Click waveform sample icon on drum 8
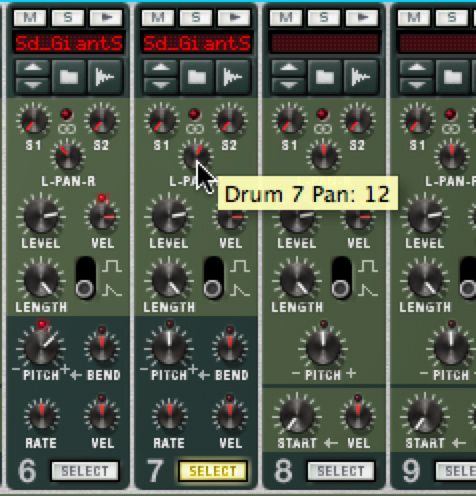The image size is (476, 496). tap(361, 77)
